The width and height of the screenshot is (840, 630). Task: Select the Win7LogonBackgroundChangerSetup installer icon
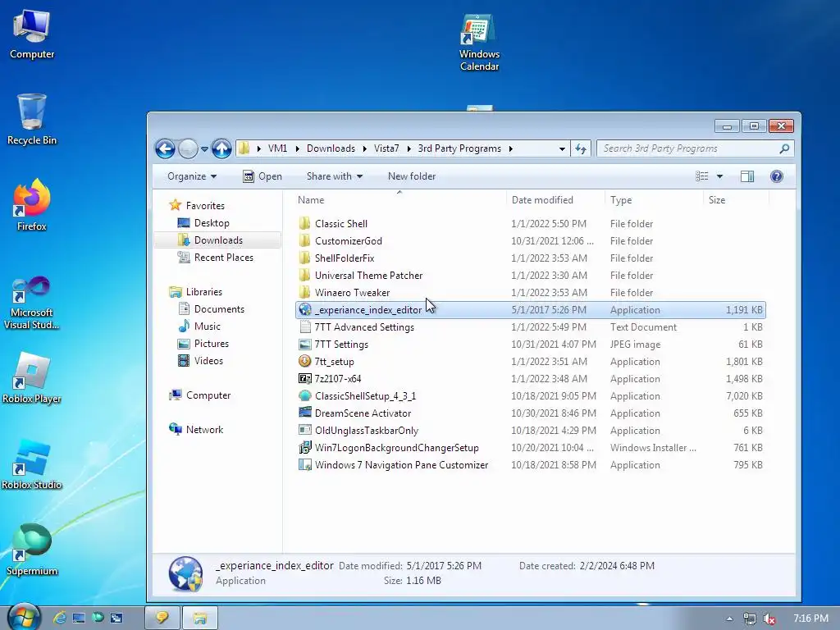(305, 447)
